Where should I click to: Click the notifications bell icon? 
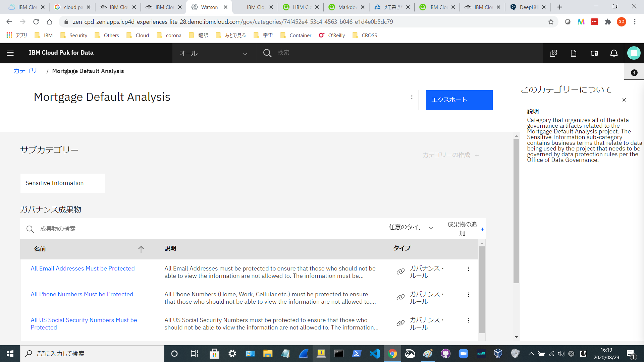(x=614, y=53)
